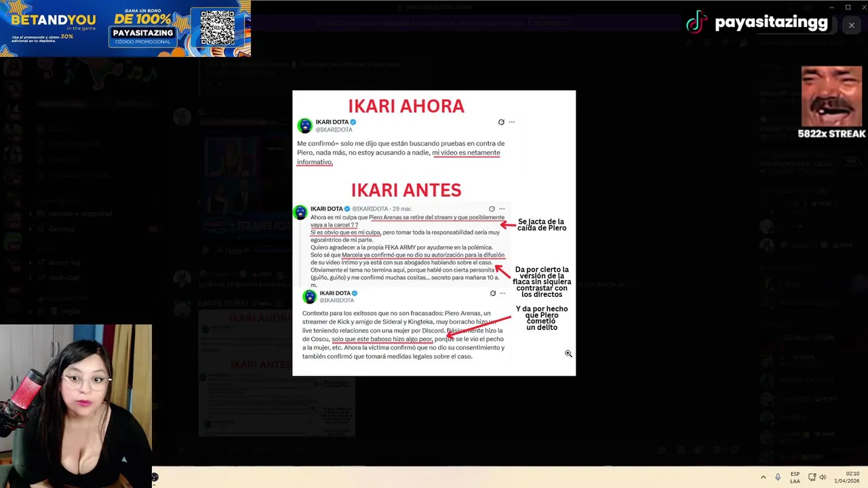This screenshot has height=488, width=868.
Task: Click the magnifier zoom icon on the image
Action: click(x=568, y=354)
